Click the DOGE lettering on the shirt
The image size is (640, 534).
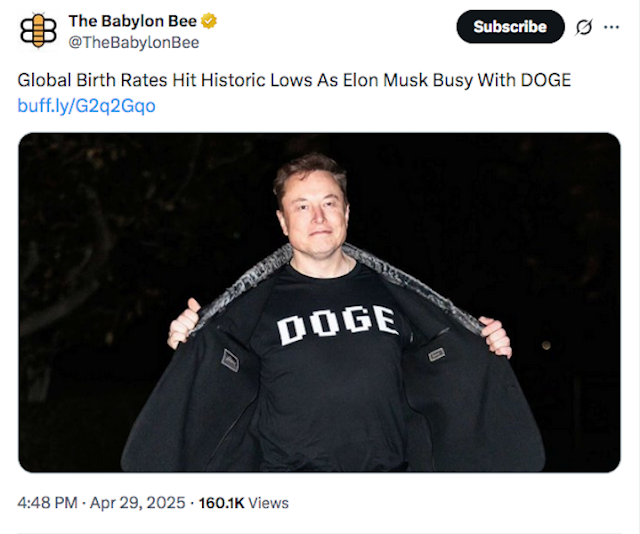point(337,325)
